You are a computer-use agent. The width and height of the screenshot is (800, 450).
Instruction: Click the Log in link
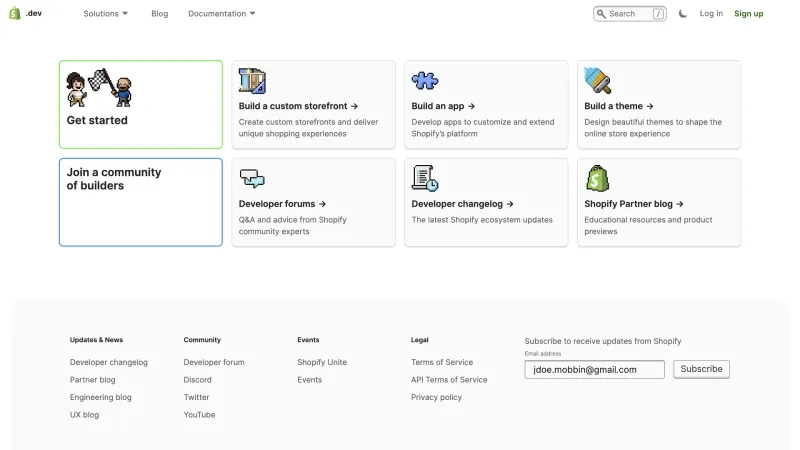711,13
